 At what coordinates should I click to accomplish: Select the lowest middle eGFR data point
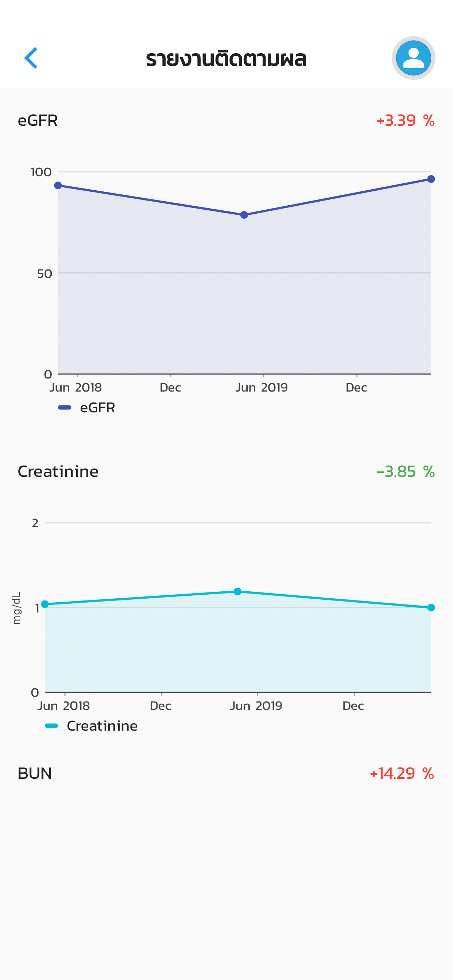click(x=244, y=215)
